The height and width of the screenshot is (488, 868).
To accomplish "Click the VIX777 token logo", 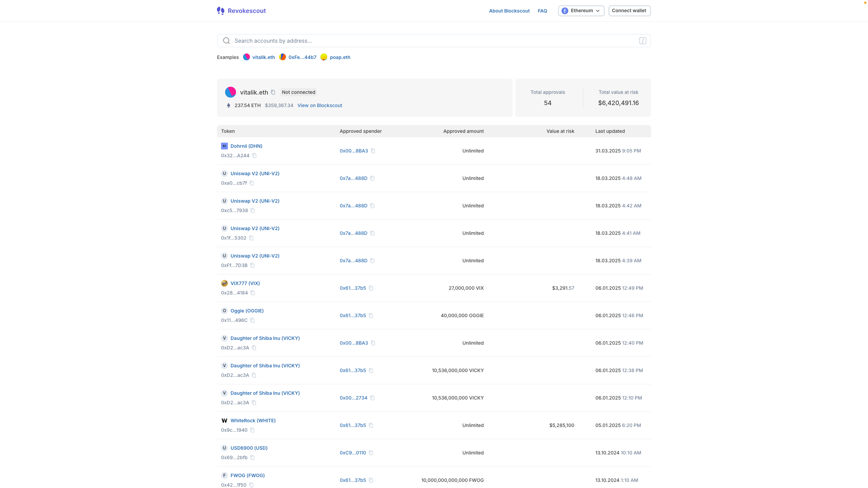I will (224, 283).
